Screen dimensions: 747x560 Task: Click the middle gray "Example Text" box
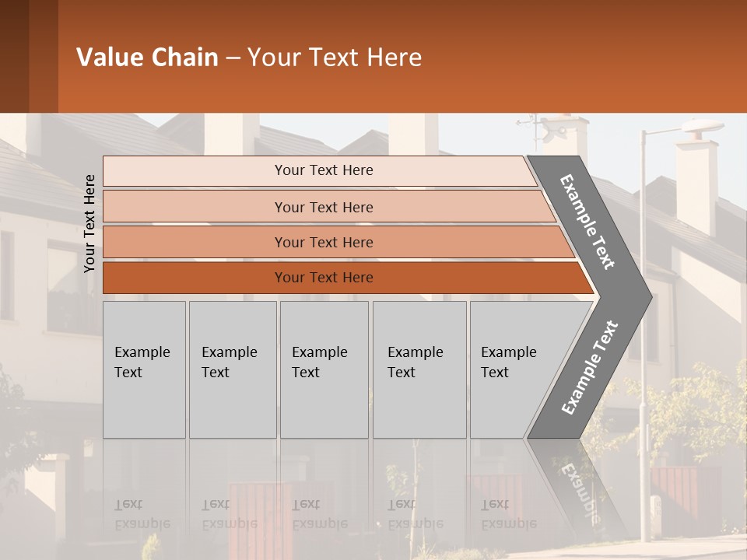[324, 369]
